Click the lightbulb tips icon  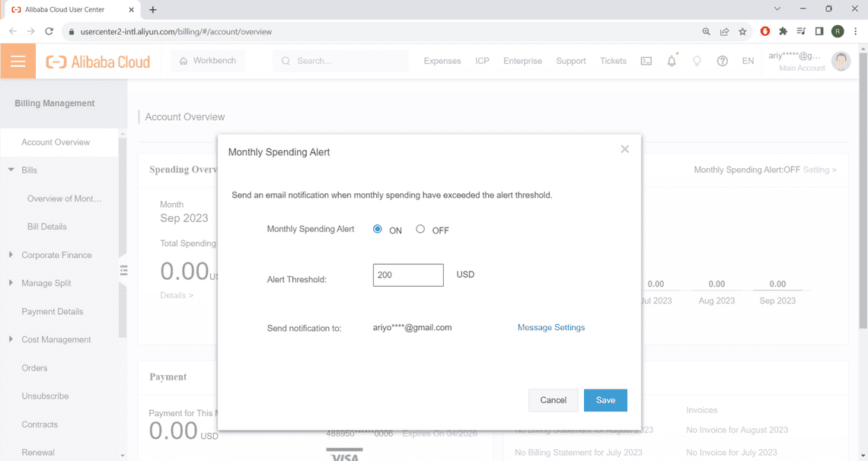pyautogui.click(x=697, y=62)
